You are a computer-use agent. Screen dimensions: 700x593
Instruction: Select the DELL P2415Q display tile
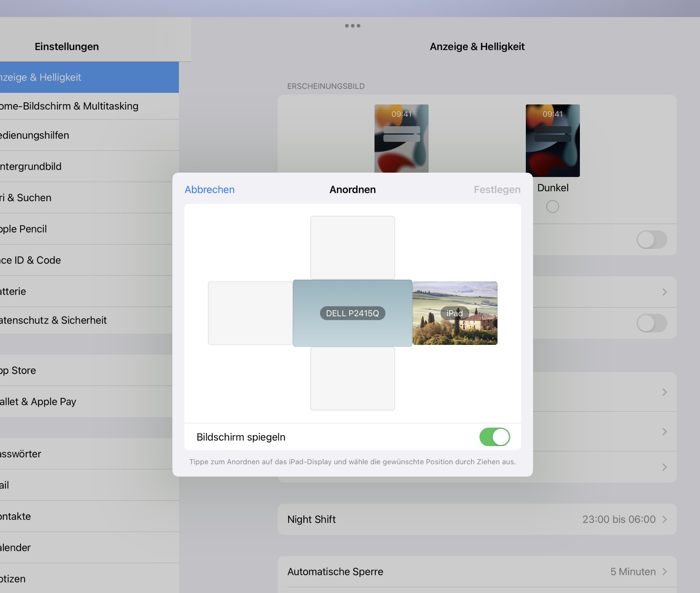tap(352, 313)
